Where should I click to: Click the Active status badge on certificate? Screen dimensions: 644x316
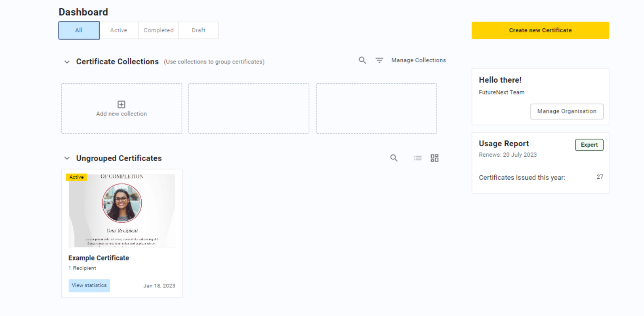[x=77, y=177]
